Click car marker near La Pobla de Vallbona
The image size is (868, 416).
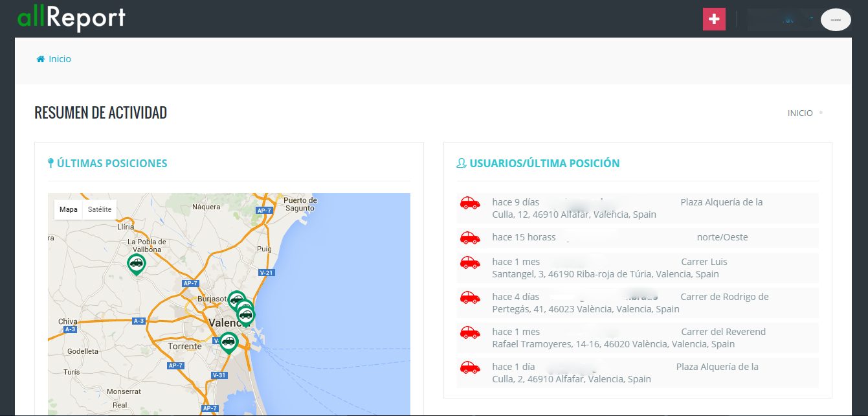click(136, 263)
